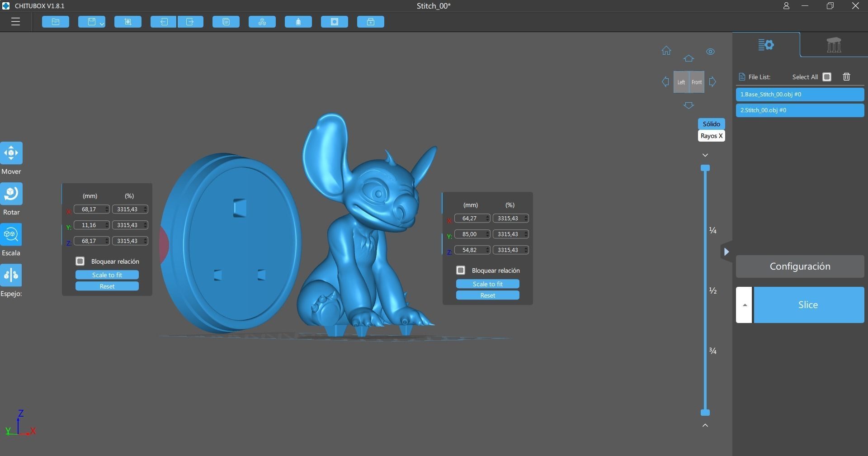Click Scale to fit in left panel

pyautogui.click(x=107, y=275)
